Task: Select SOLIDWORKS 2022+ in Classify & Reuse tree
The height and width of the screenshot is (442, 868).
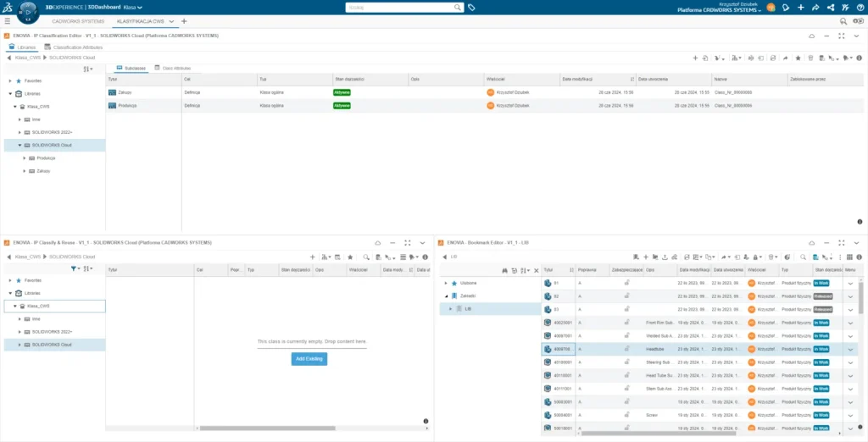Action: click(52, 332)
